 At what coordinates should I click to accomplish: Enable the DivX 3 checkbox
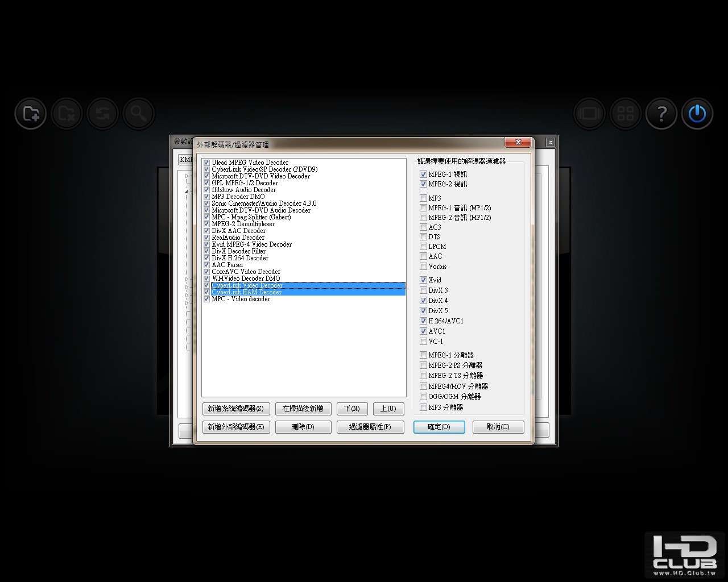click(423, 290)
